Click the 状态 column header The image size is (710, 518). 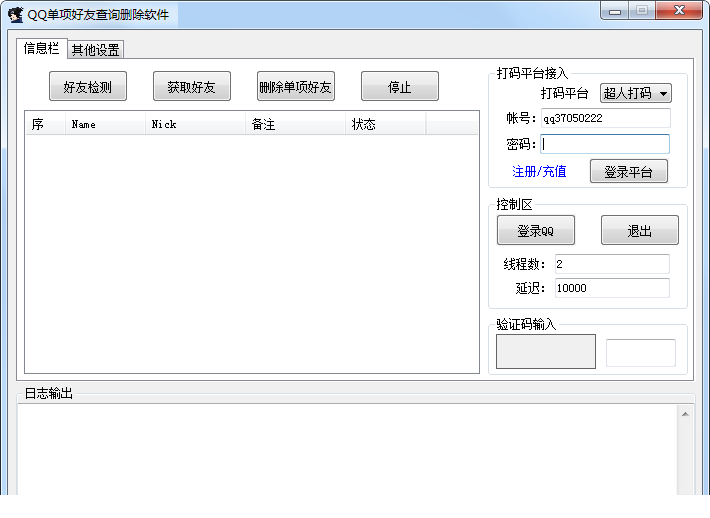pyautogui.click(x=385, y=124)
